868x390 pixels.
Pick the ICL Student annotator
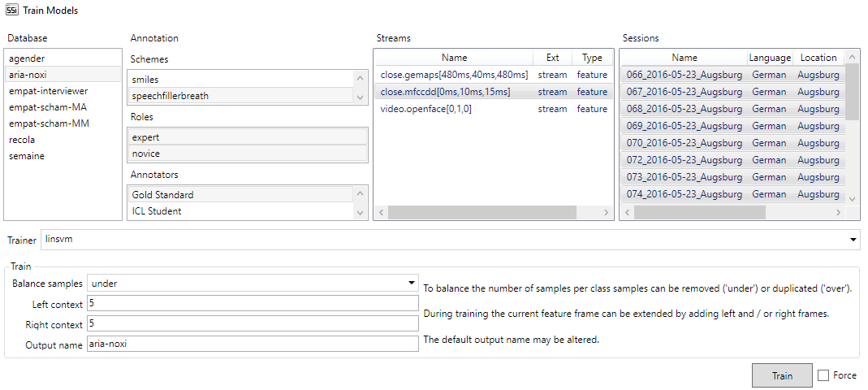pos(157,211)
